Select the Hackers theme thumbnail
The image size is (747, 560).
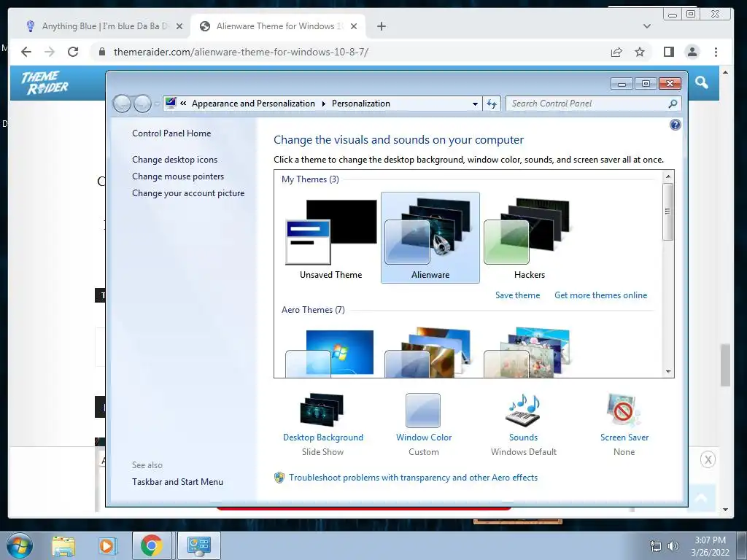click(529, 238)
